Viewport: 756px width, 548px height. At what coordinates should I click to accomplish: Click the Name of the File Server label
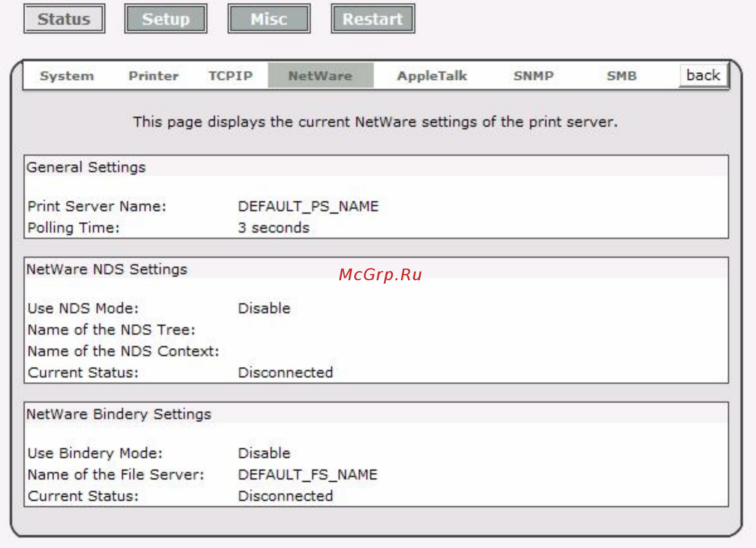[x=116, y=475]
